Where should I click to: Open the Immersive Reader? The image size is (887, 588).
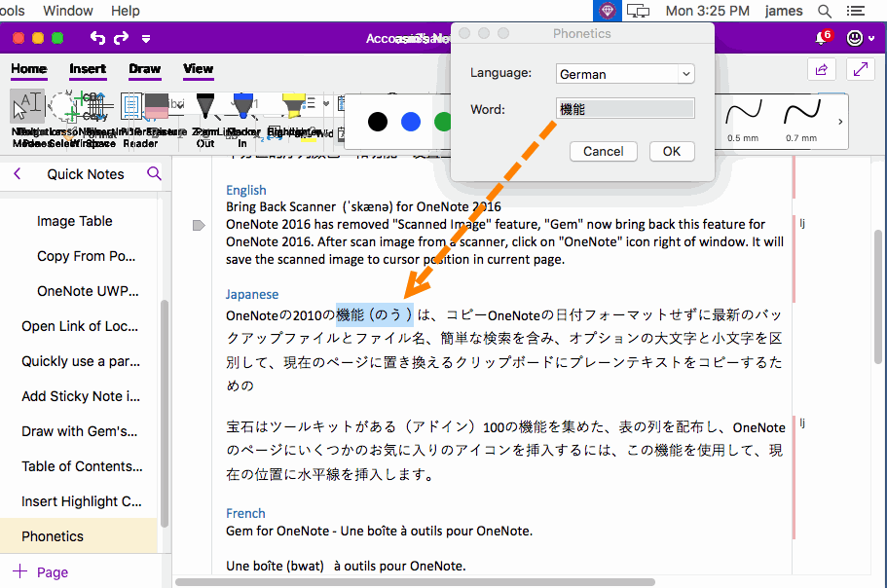(x=131, y=106)
